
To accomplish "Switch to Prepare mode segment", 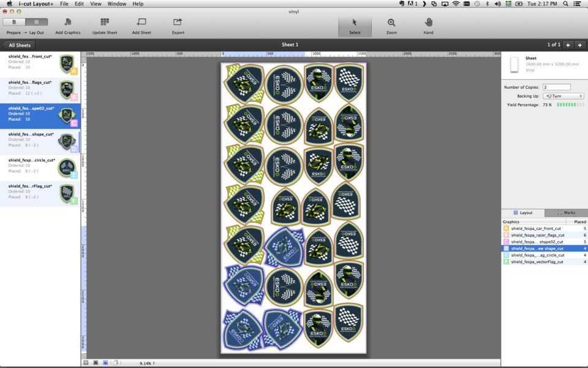I will click(14, 22).
